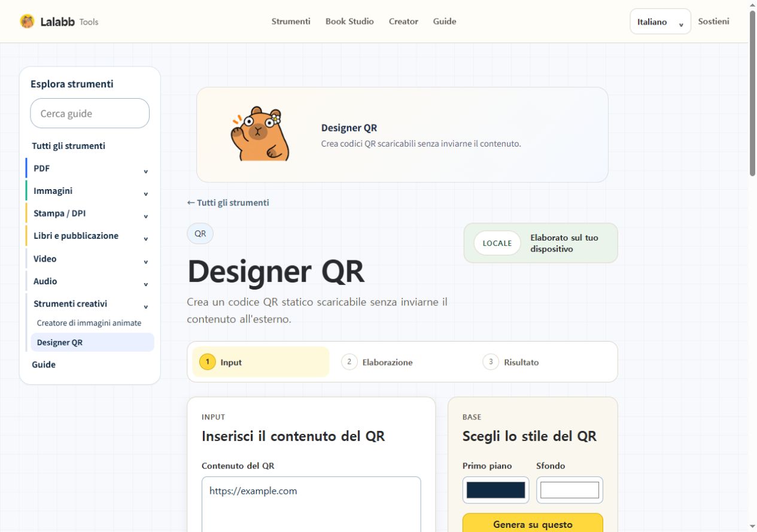
Task: Open Book Studio in the top navigation
Action: [x=349, y=22]
